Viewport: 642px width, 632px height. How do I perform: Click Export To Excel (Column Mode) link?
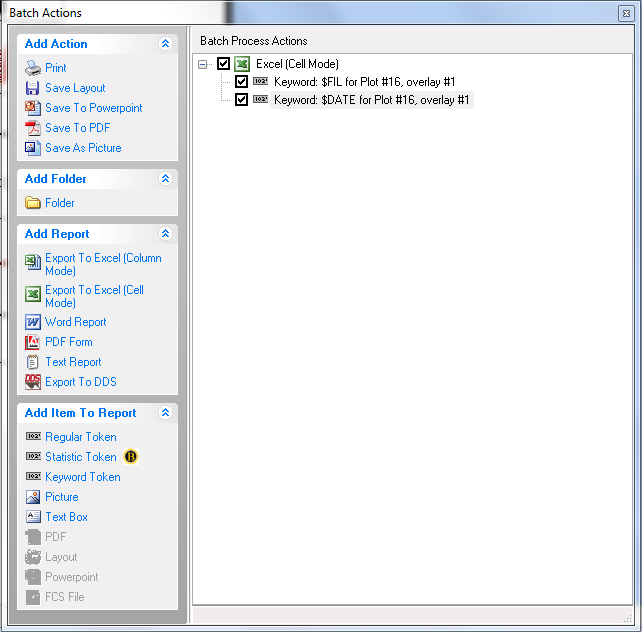[x=103, y=264]
